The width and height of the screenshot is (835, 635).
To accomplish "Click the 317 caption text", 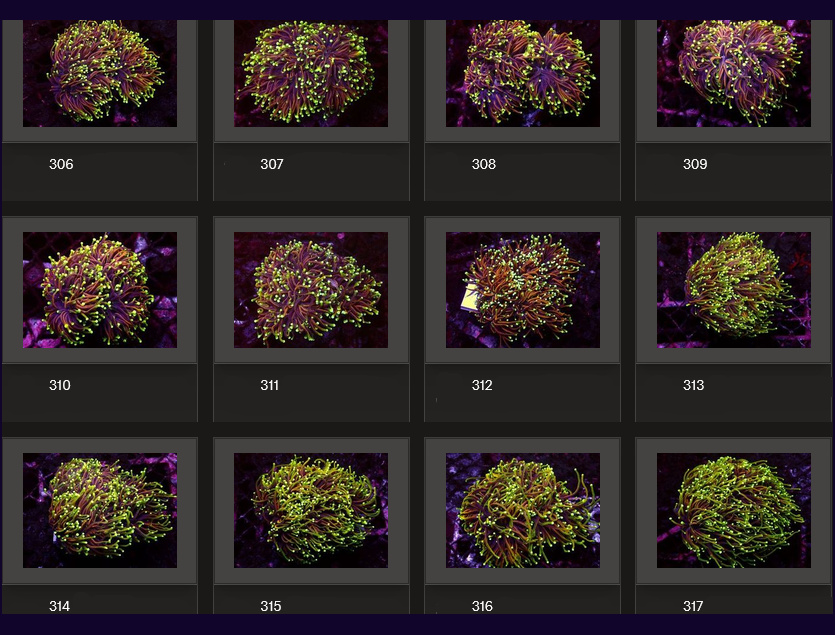I will 693,606.
